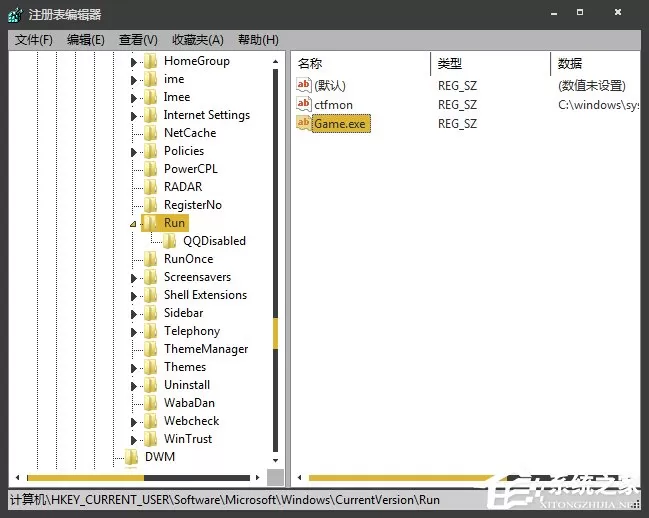Click the tree pane scroll-down arrow
This screenshot has width=649, height=518.
275,460
